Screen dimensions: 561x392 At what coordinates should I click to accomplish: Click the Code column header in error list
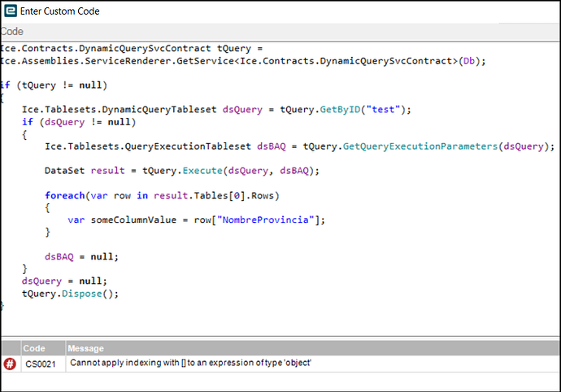pos(43,348)
